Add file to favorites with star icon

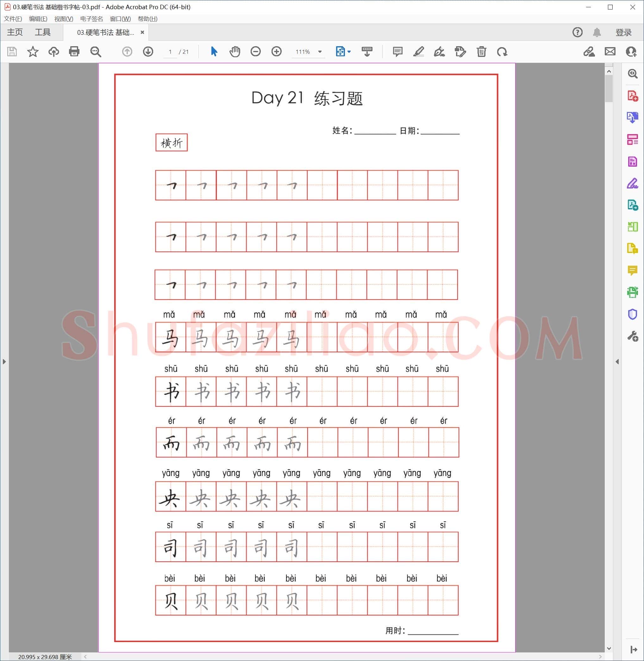coord(33,52)
